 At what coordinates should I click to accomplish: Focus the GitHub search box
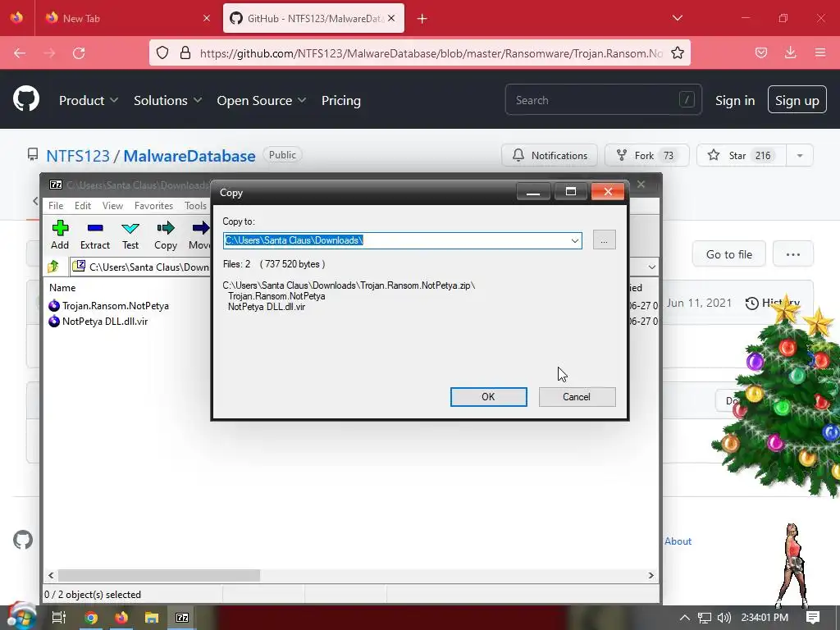point(603,99)
